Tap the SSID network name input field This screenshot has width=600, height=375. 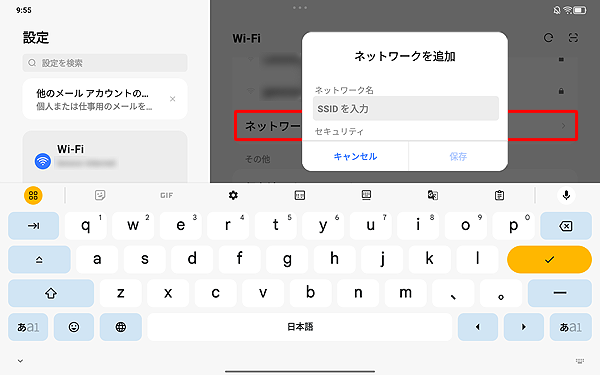click(x=406, y=109)
